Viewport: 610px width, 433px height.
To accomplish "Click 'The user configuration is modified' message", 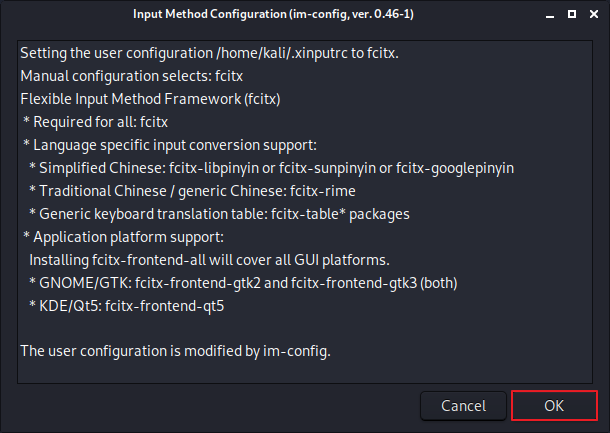I will [175, 351].
